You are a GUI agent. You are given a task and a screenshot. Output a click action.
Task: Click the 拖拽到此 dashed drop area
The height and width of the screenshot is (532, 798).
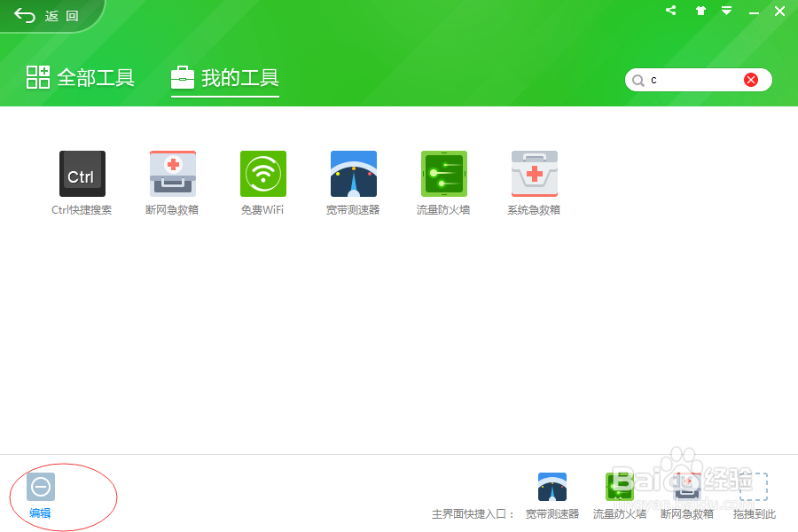753,486
